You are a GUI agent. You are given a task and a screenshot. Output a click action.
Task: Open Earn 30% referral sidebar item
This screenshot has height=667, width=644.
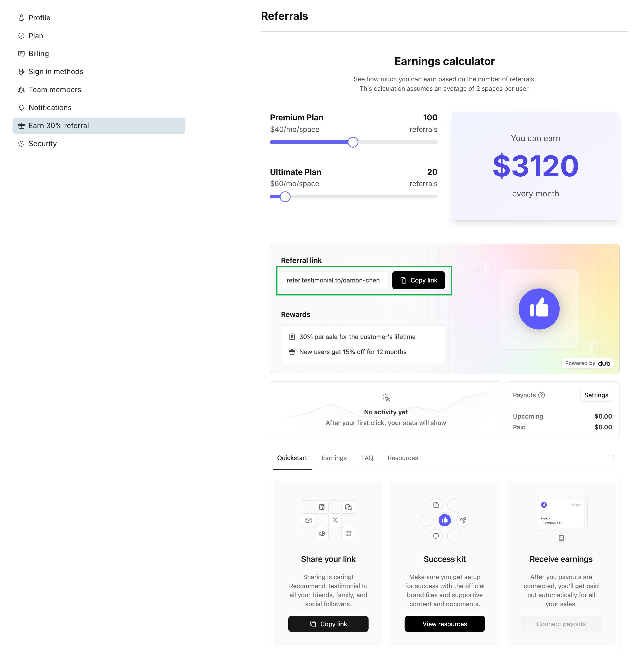click(99, 126)
